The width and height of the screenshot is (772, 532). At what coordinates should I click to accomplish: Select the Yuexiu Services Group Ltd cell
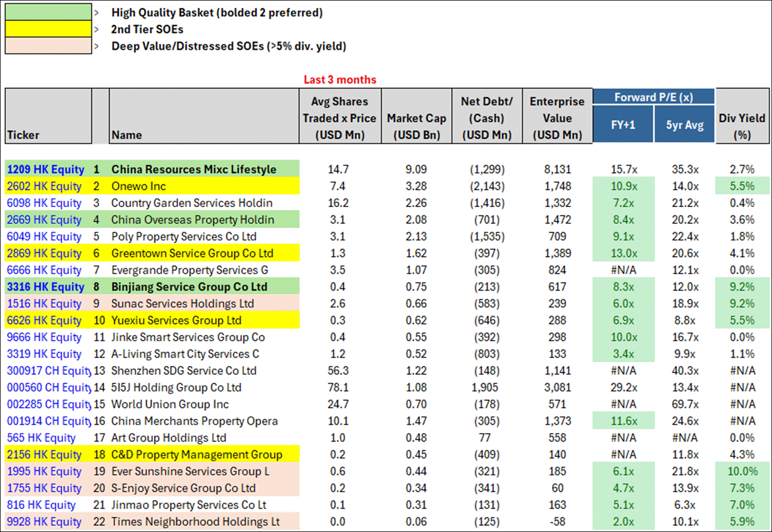click(204, 320)
